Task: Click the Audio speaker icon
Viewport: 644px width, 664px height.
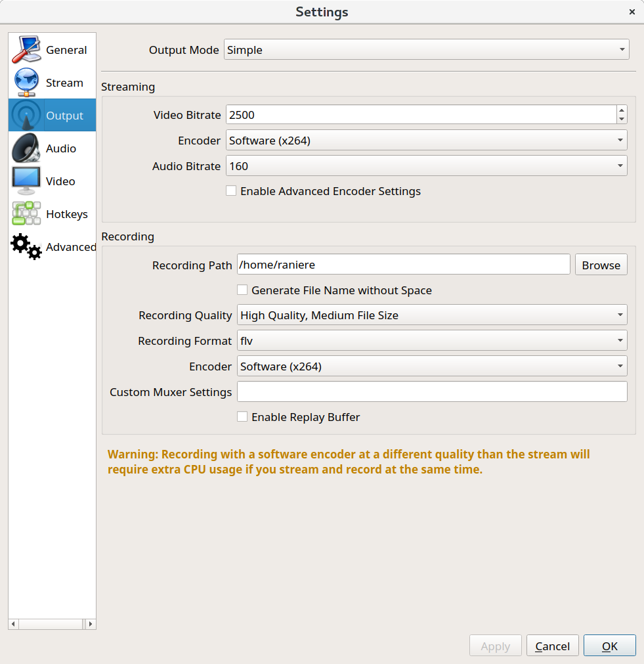Action: 26,148
